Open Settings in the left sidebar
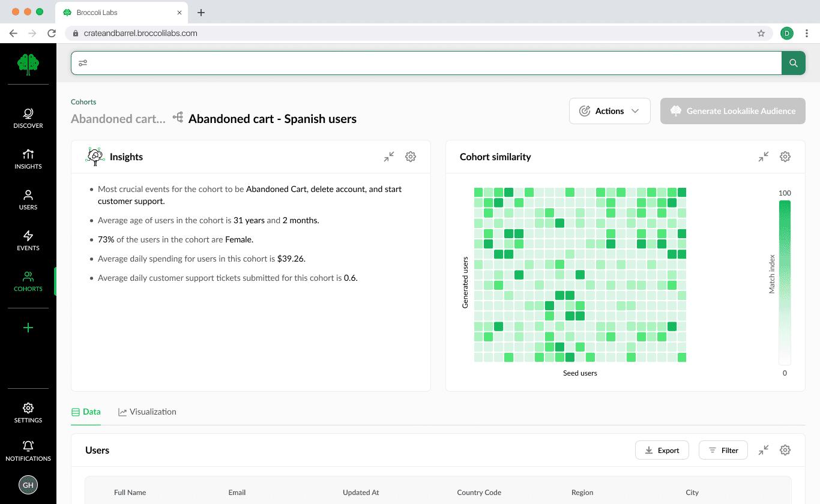 28,413
